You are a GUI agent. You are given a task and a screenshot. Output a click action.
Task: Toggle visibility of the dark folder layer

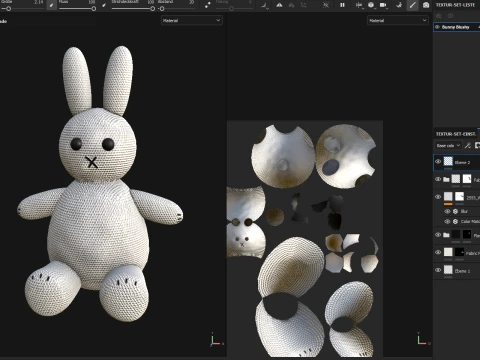438,235
